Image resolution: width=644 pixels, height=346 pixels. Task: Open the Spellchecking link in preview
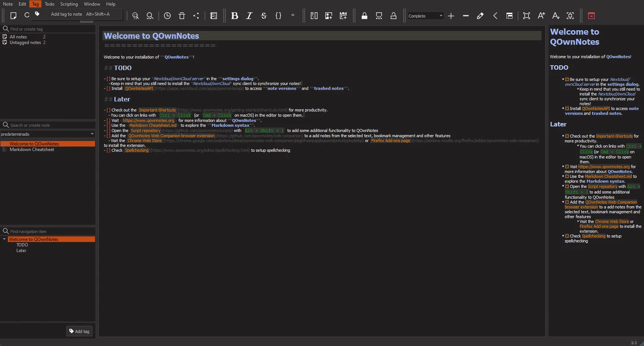[x=593, y=236]
